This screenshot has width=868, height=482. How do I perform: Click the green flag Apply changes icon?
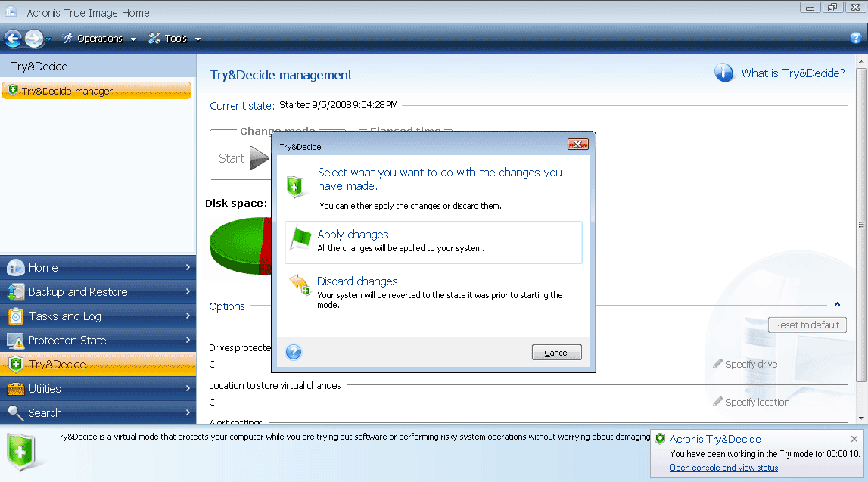click(300, 238)
